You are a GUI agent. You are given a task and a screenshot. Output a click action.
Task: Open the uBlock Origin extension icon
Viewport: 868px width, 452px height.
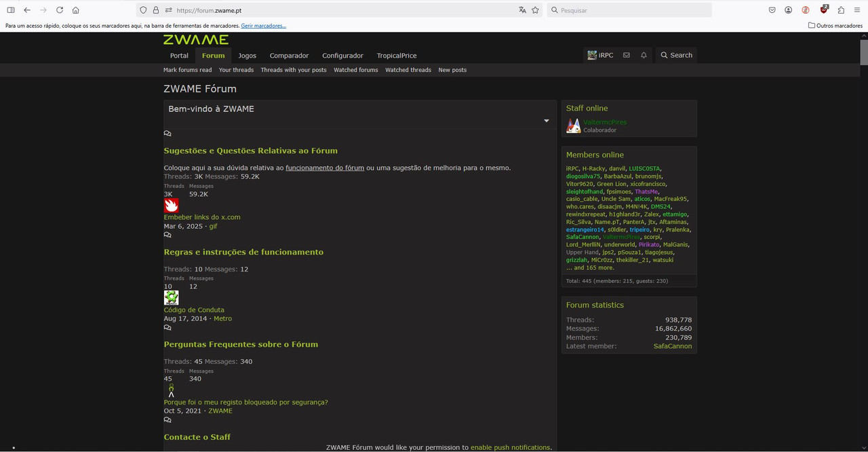point(824,10)
